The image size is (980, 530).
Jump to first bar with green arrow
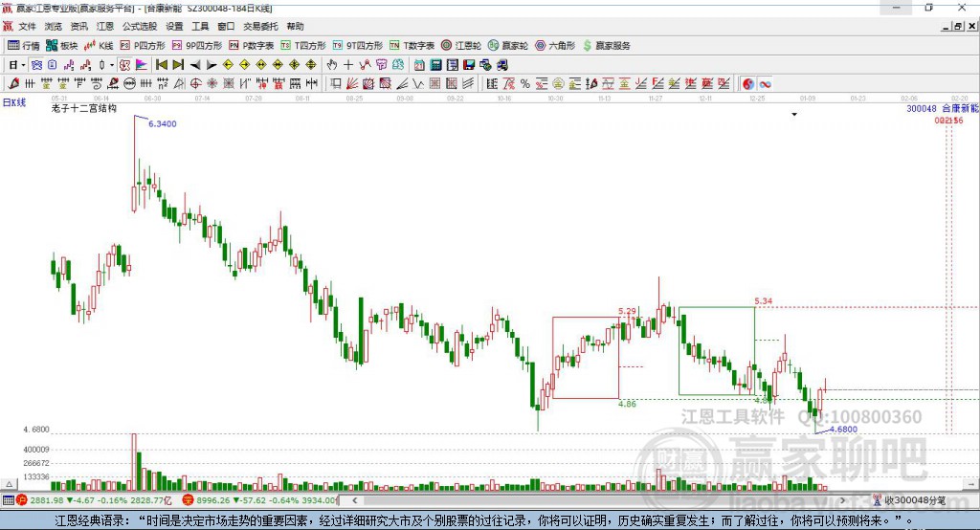point(161,65)
